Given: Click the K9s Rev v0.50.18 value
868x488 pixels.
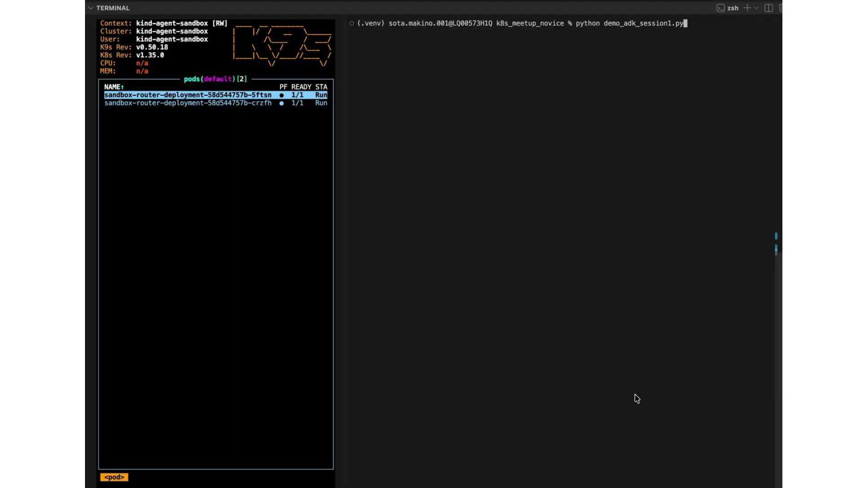Looking at the screenshot, I should coord(152,47).
